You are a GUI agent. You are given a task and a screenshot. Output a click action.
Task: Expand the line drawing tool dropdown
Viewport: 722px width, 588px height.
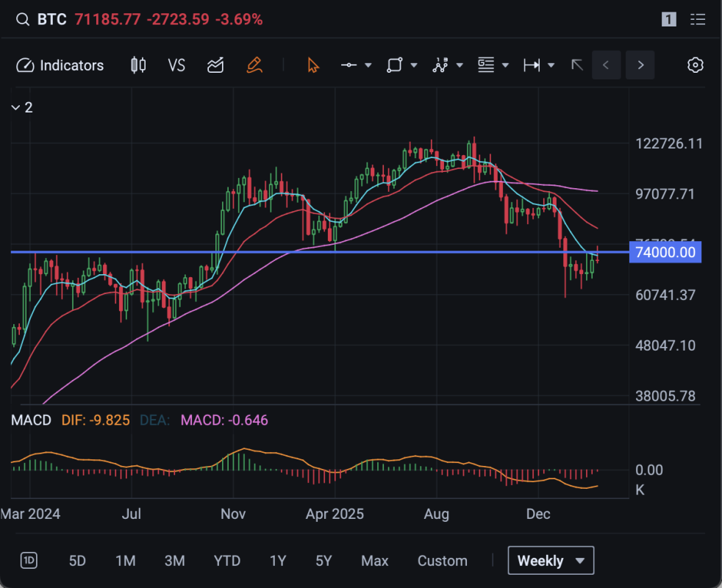tap(368, 65)
